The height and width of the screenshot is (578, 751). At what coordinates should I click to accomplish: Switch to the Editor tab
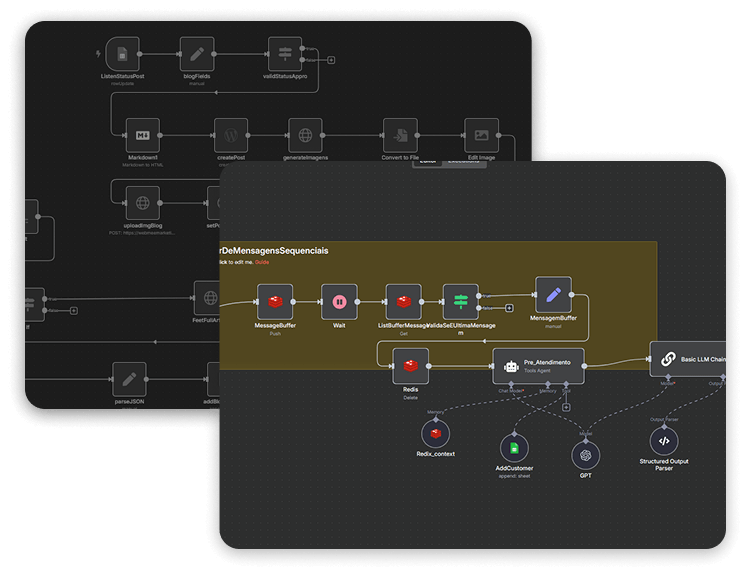(x=428, y=160)
